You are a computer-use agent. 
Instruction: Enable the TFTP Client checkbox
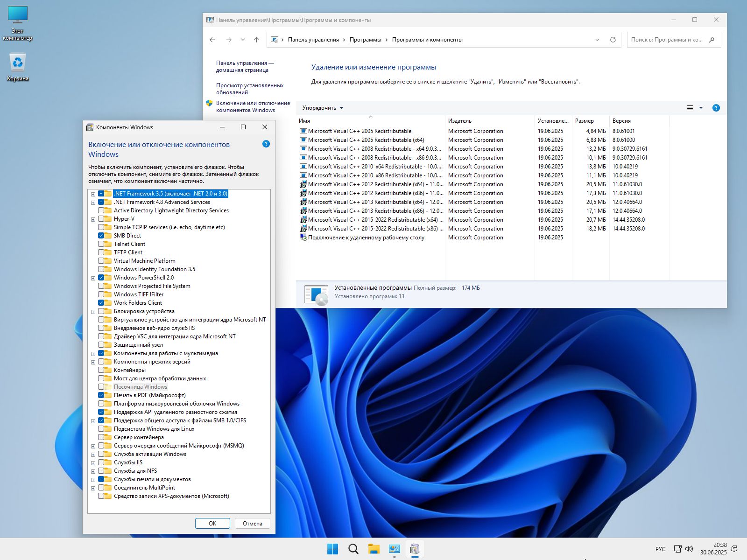[101, 252]
